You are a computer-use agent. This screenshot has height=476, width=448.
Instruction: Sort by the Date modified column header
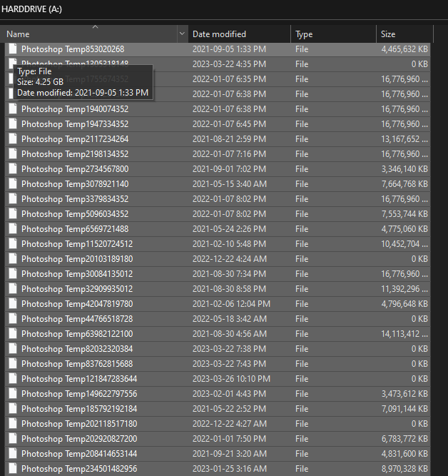(x=239, y=34)
